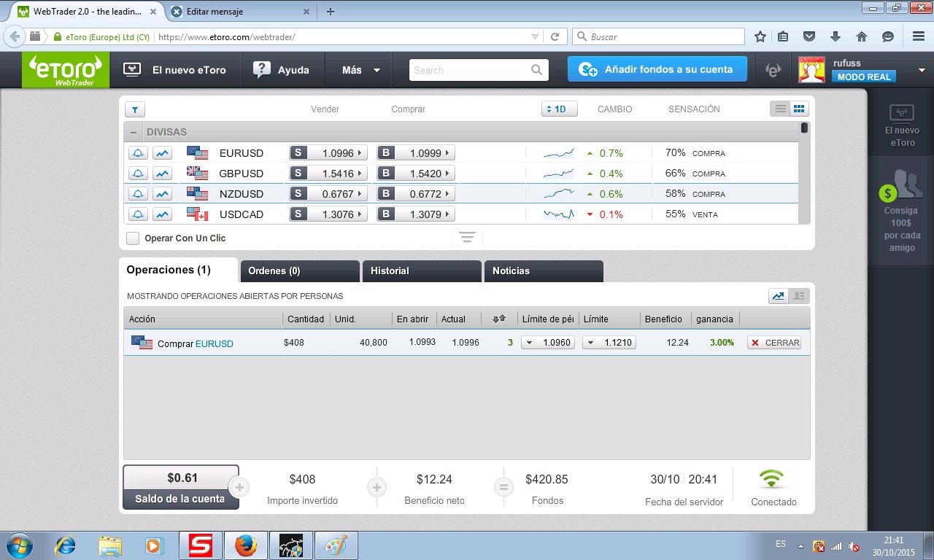The width and height of the screenshot is (934, 560).
Task: Open the people view icon in Operaciones panel
Action: (x=799, y=296)
